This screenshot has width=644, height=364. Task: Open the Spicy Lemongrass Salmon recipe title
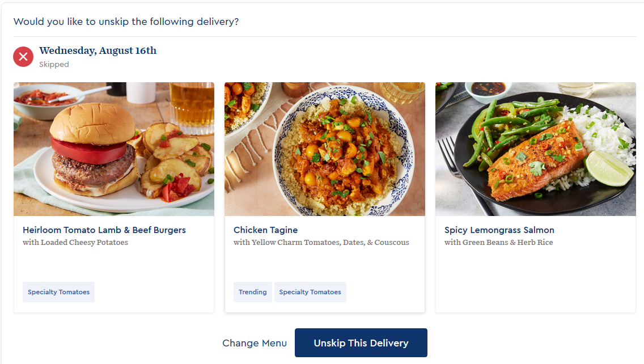click(499, 230)
